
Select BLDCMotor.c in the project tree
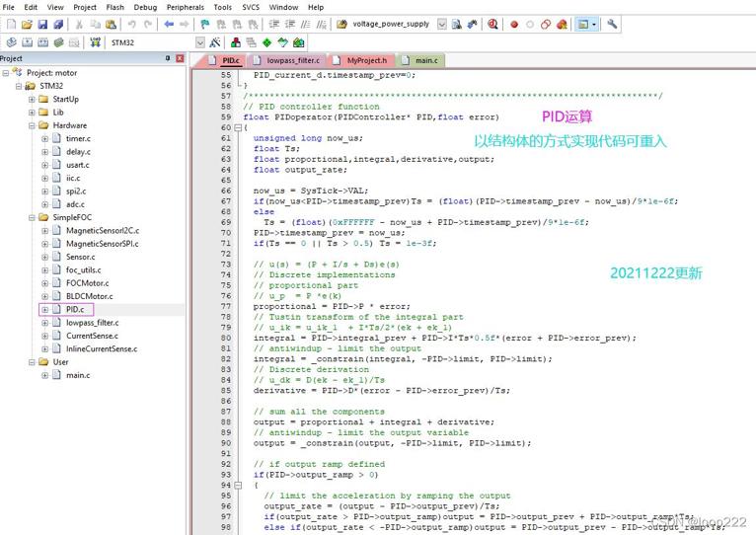[89, 296]
